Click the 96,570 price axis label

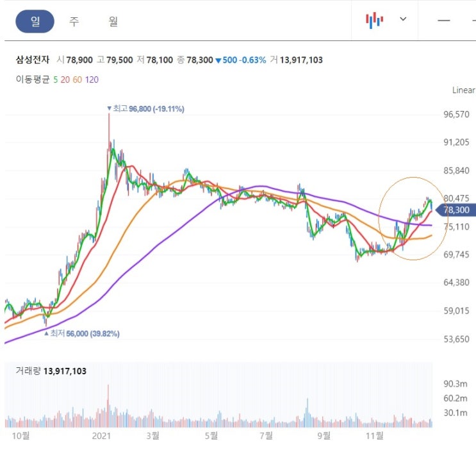tap(456, 115)
